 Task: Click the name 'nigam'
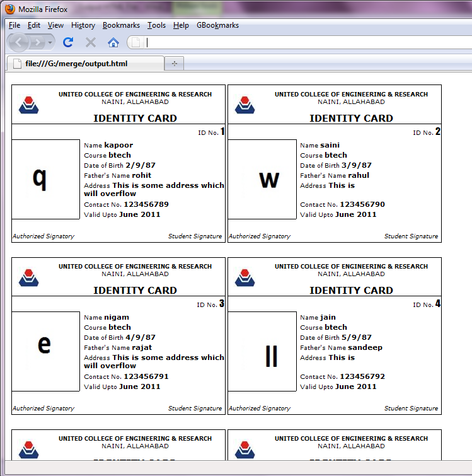(117, 318)
